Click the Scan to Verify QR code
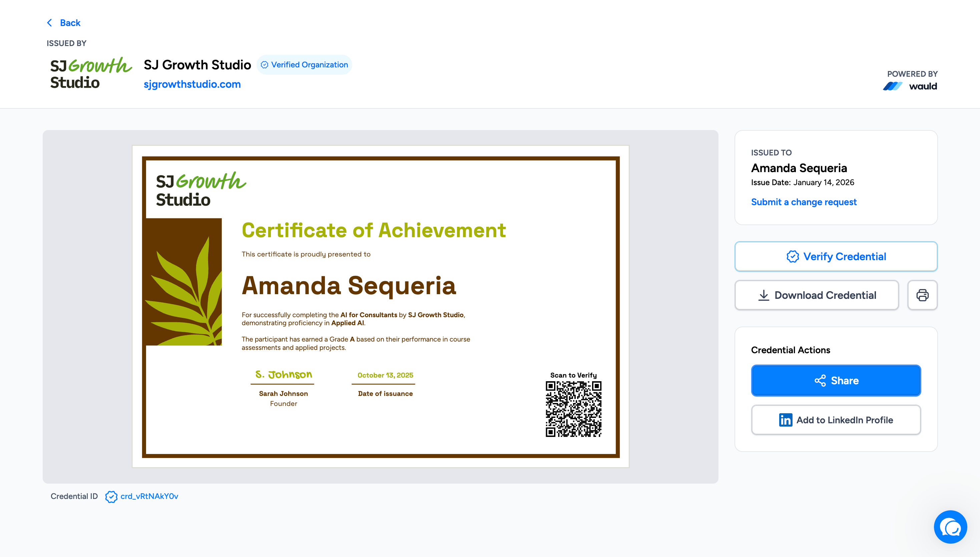This screenshot has width=980, height=557. 573,409
